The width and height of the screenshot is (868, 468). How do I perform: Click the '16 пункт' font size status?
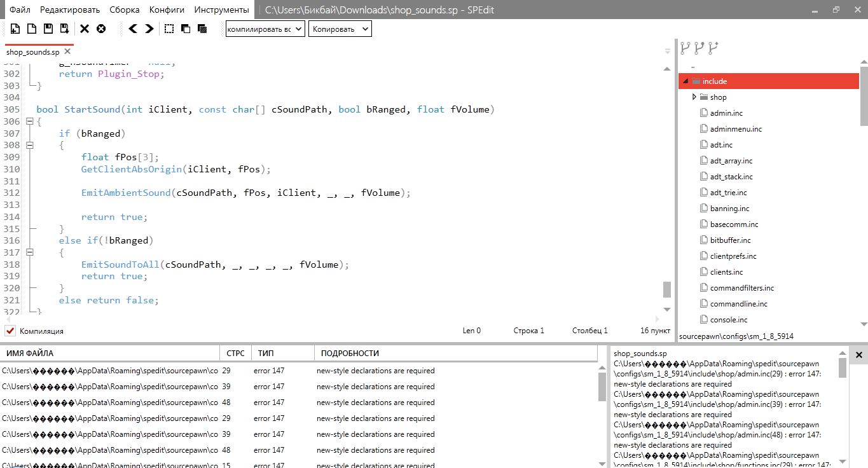[655, 331]
